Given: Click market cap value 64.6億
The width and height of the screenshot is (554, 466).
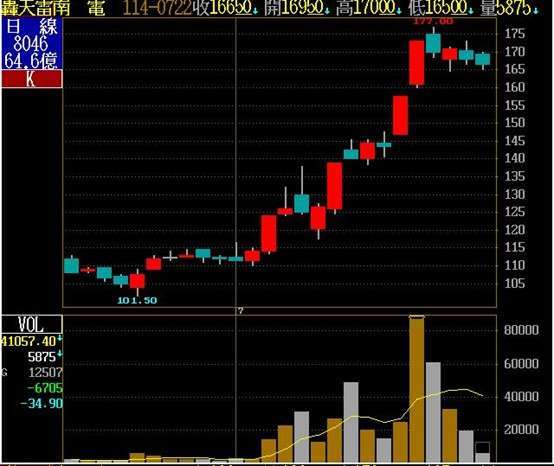Looking at the screenshot, I should coord(31,60).
